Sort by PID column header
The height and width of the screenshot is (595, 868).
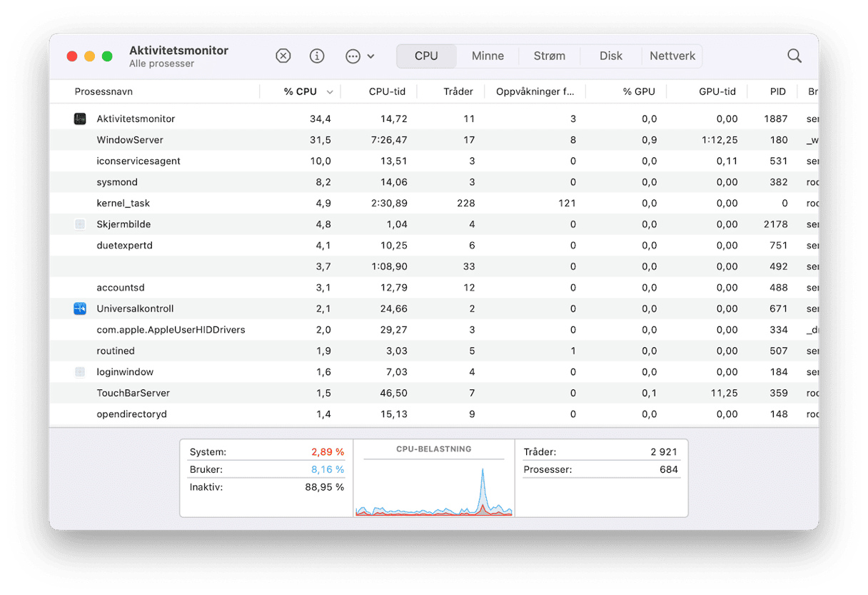point(777,91)
